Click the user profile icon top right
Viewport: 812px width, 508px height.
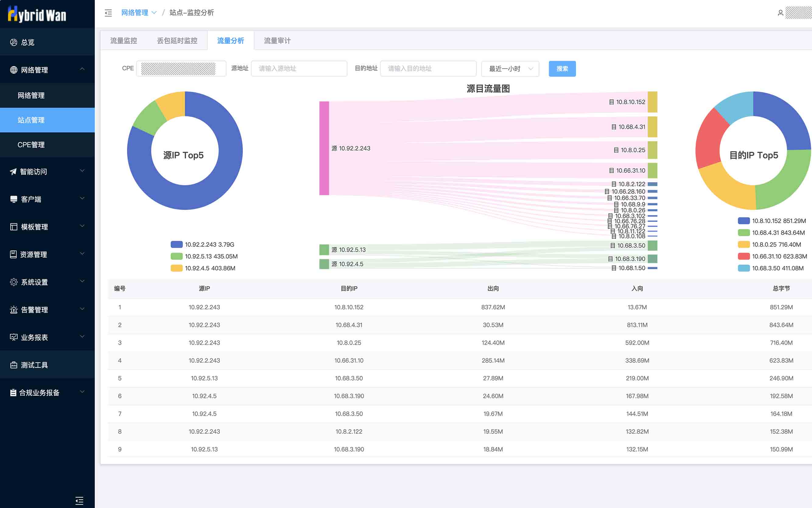pos(780,13)
